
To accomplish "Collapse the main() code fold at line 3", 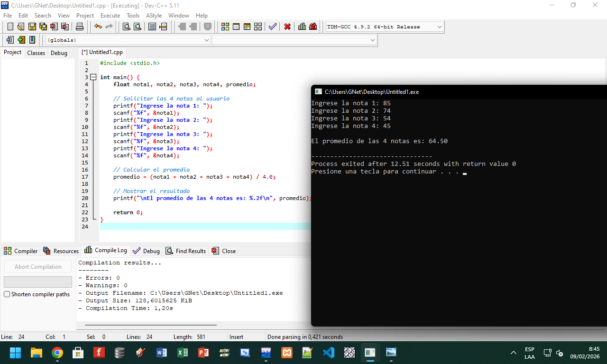I will [x=93, y=77].
